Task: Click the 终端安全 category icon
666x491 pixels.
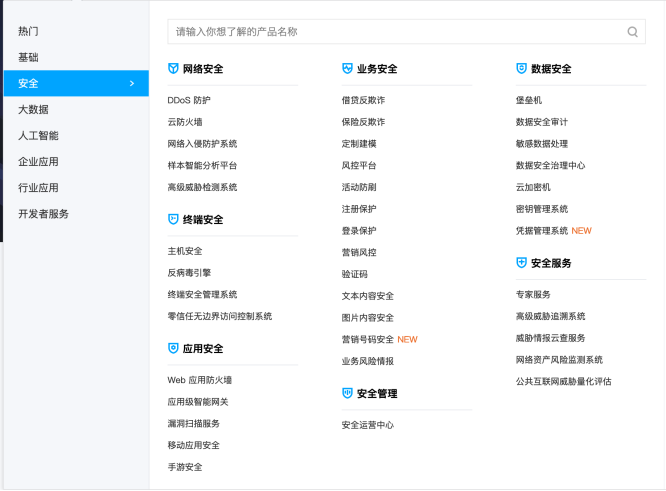Action: (x=173, y=219)
